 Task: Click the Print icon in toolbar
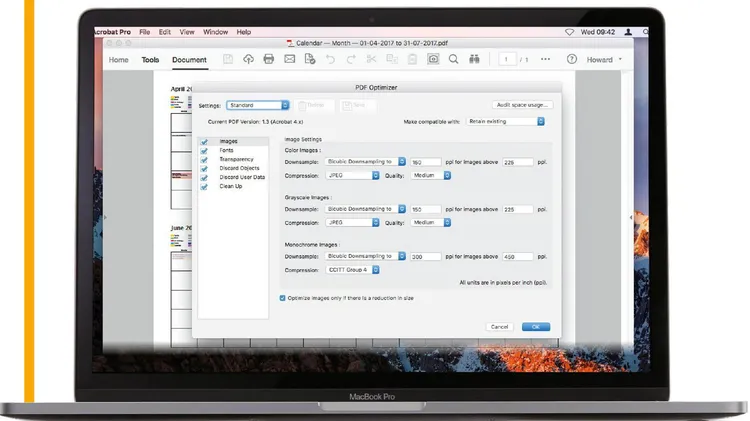[x=269, y=59]
